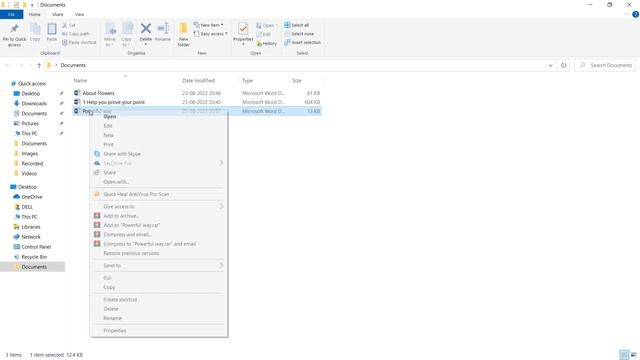Select the Home ribbon tab
The image size is (640, 360).
tap(35, 14)
